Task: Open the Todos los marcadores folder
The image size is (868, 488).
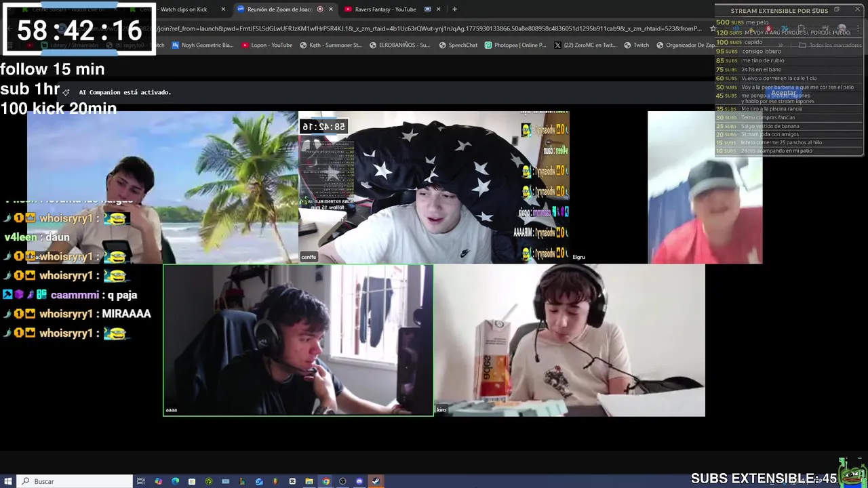Action: (x=830, y=45)
